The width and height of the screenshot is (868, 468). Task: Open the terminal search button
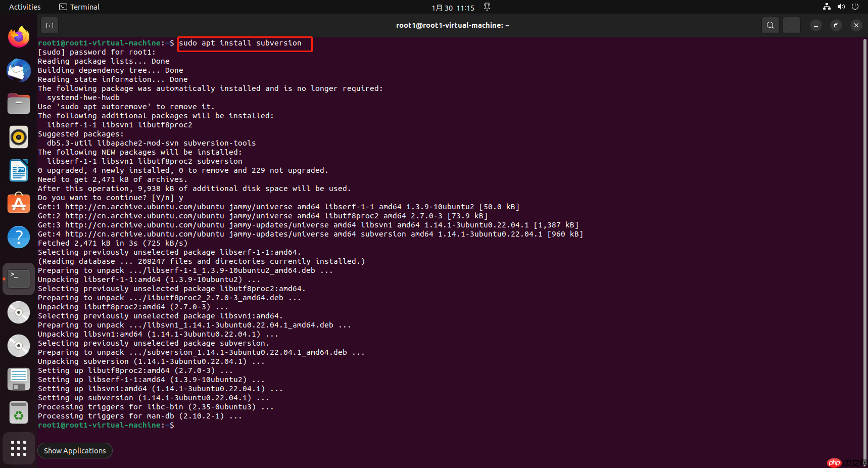tap(770, 25)
